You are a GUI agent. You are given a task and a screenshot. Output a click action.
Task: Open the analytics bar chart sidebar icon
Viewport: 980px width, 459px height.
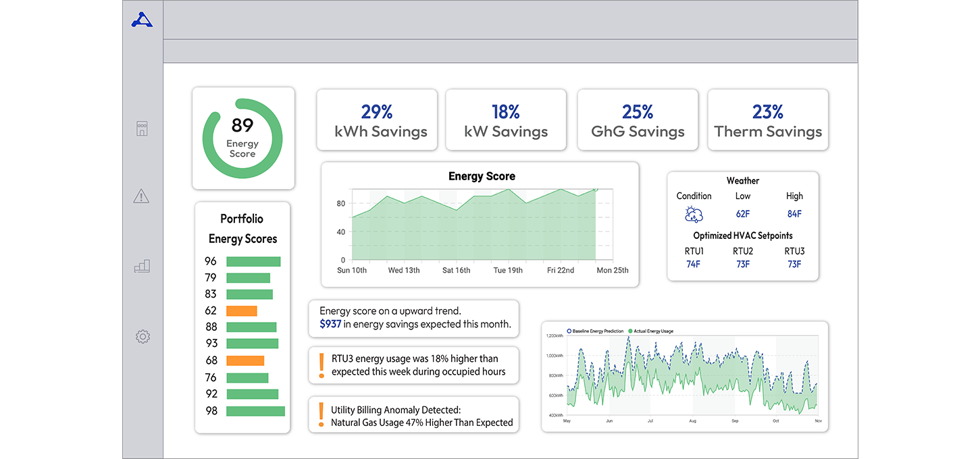pyautogui.click(x=143, y=266)
